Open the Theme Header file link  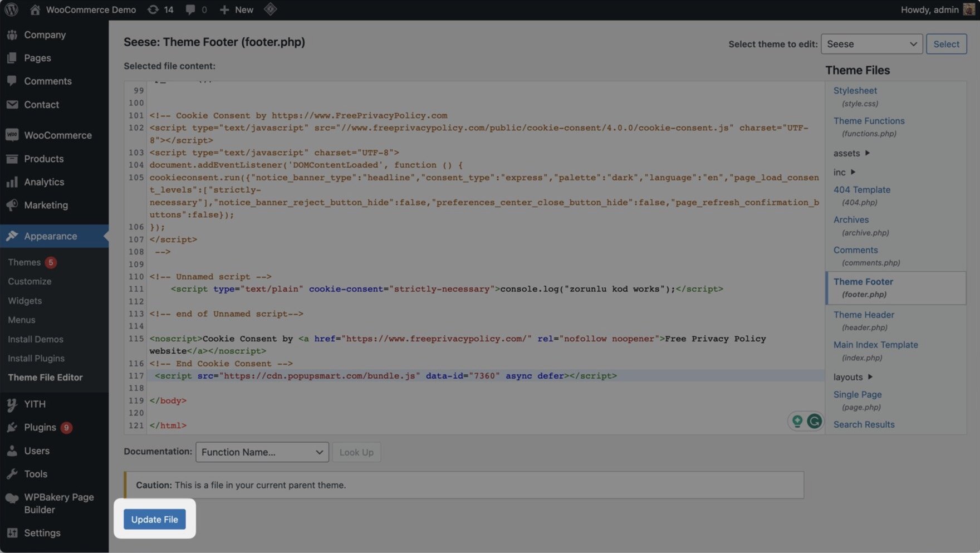[x=864, y=315]
